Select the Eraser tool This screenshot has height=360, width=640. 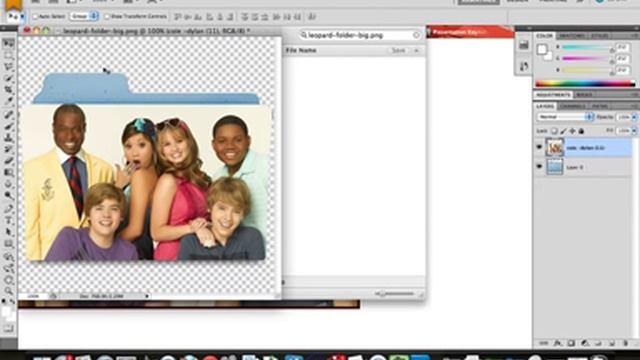click(x=9, y=161)
